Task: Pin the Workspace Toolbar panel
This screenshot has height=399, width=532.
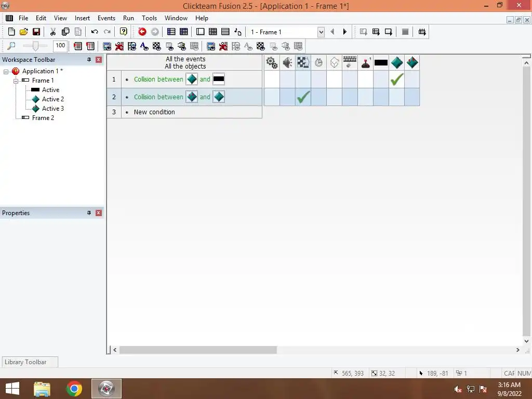Action: coord(89,60)
